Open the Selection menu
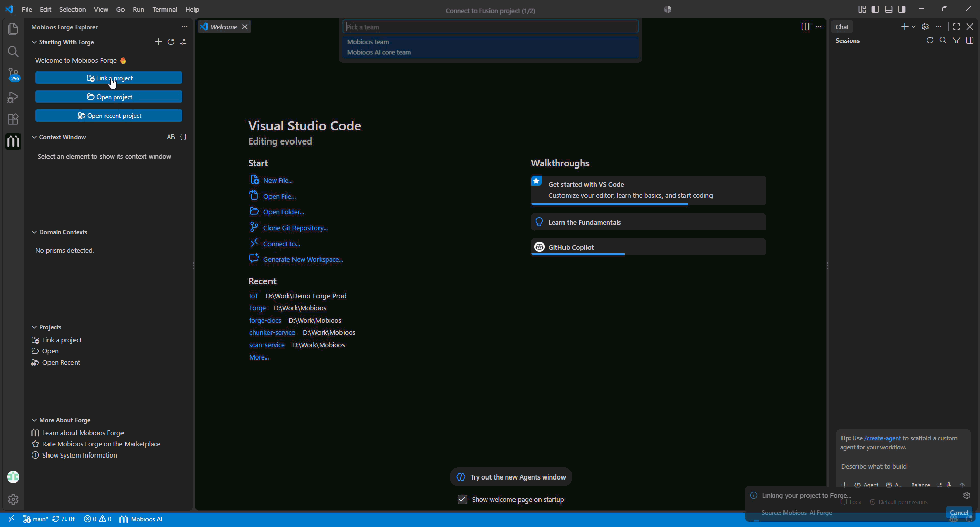Image resolution: width=980 pixels, height=527 pixels. coord(72,9)
